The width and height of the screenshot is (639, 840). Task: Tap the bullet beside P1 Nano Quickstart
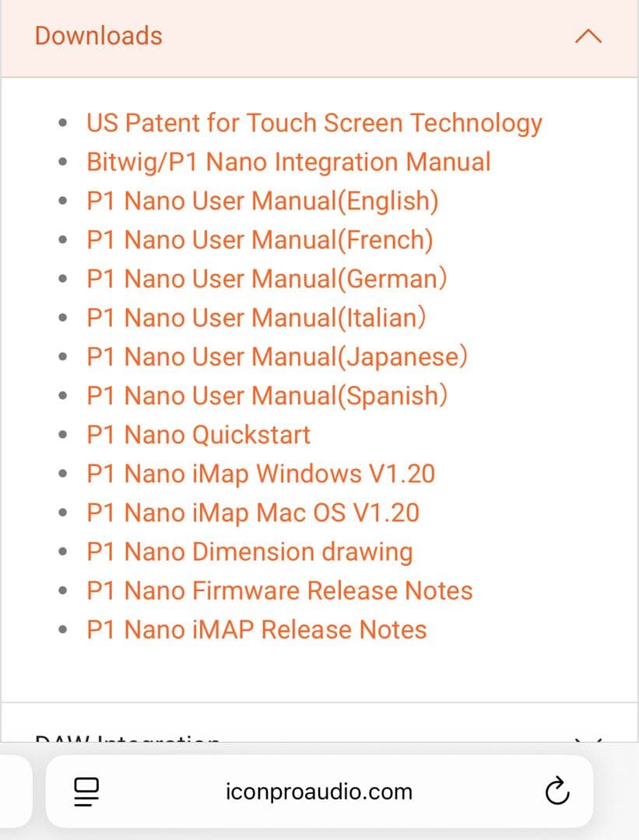63,434
